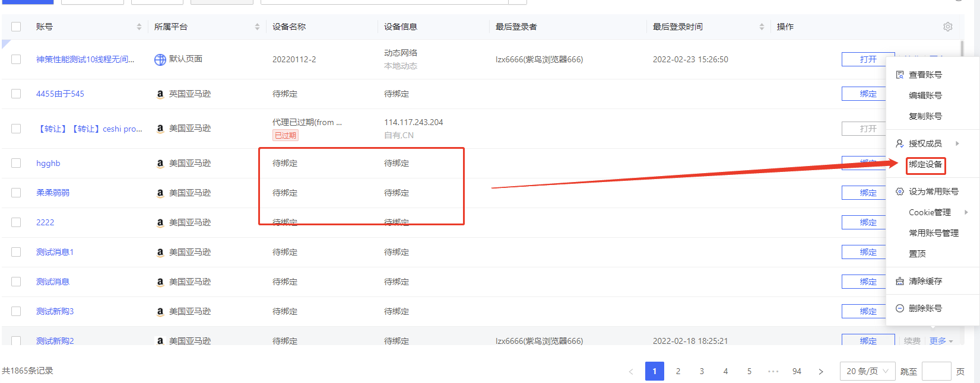
Task: Choose 设为常用账号 menu option
Action: pyautogui.click(x=933, y=191)
